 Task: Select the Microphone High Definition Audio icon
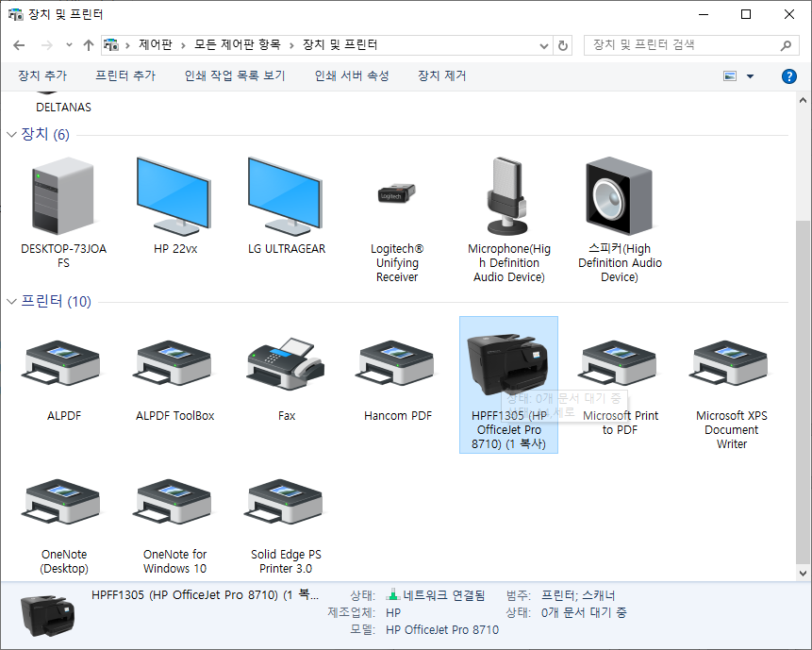click(x=508, y=196)
